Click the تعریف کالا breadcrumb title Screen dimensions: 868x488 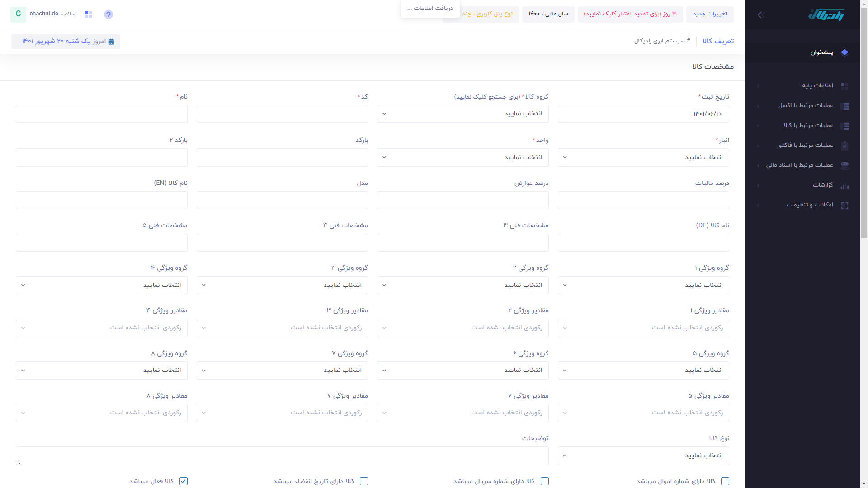point(718,41)
